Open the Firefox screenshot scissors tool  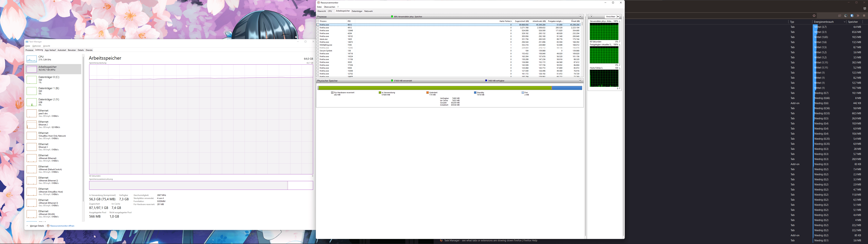click(x=840, y=16)
